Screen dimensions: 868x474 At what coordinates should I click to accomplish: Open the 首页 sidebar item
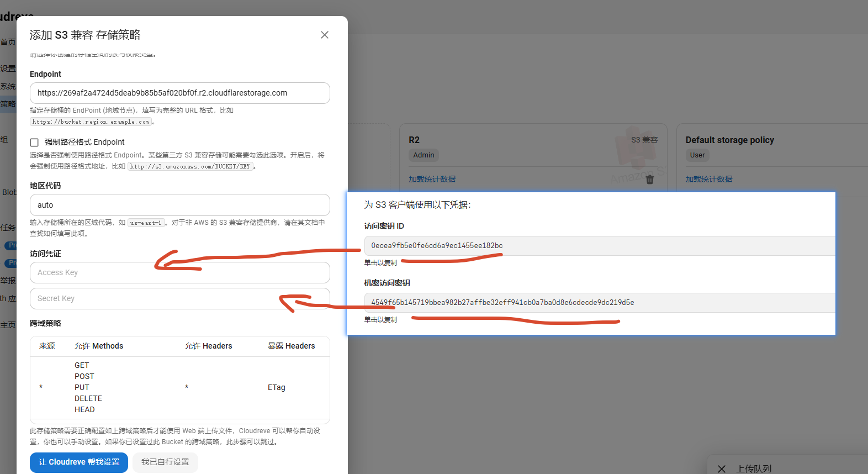coord(8,42)
